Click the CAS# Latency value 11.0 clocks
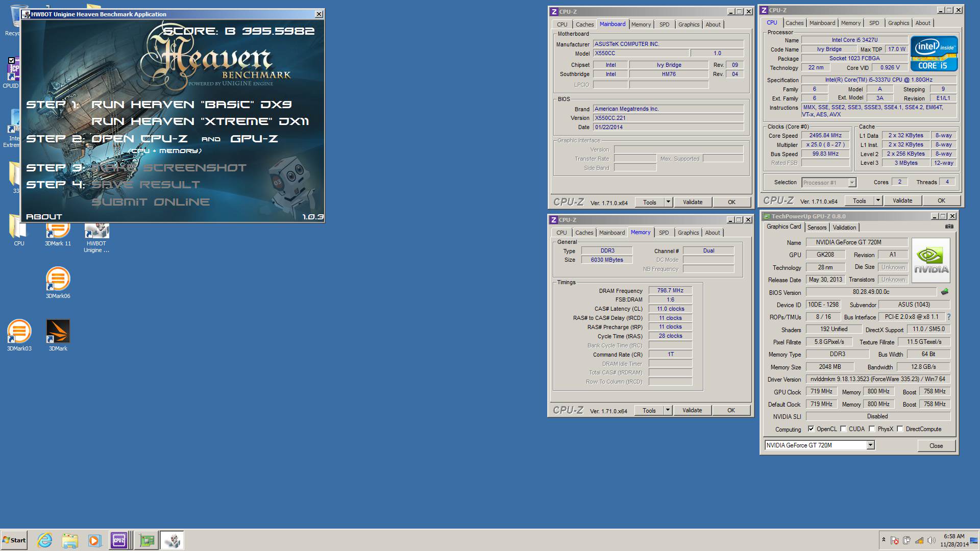The image size is (980, 551). [x=670, y=309]
